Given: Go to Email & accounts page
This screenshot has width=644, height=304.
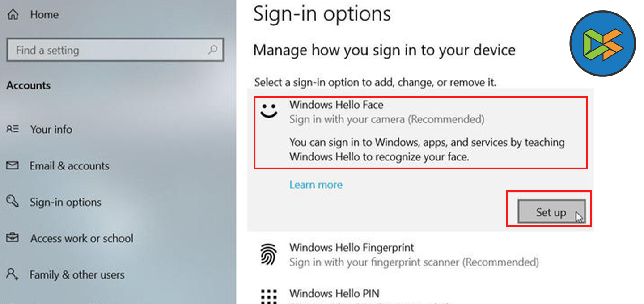Looking at the screenshot, I should pyautogui.click(x=69, y=166).
